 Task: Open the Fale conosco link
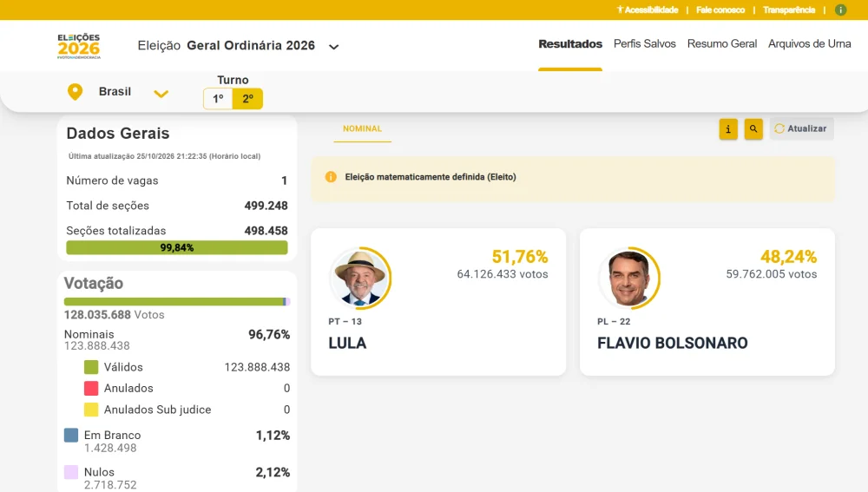click(x=720, y=10)
